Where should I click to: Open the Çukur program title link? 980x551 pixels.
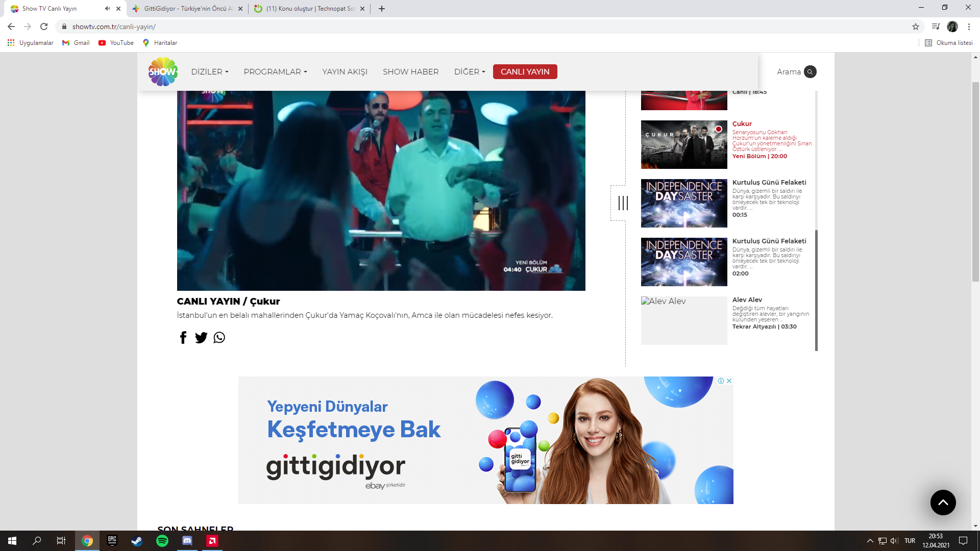tap(742, 124)
